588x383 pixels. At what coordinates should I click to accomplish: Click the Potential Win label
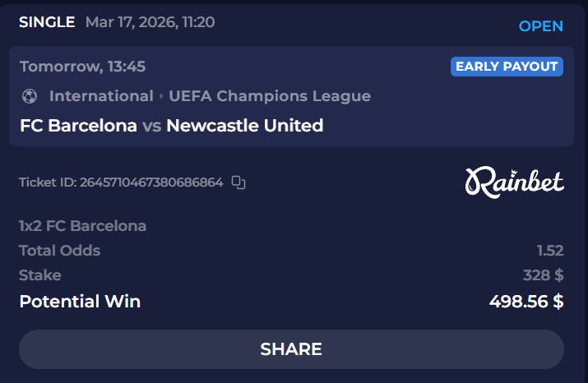click(80, 302)
